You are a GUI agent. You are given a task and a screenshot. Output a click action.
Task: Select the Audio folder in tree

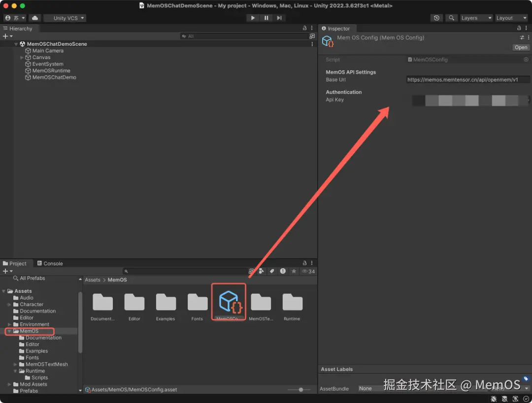(x=23, y=298)
